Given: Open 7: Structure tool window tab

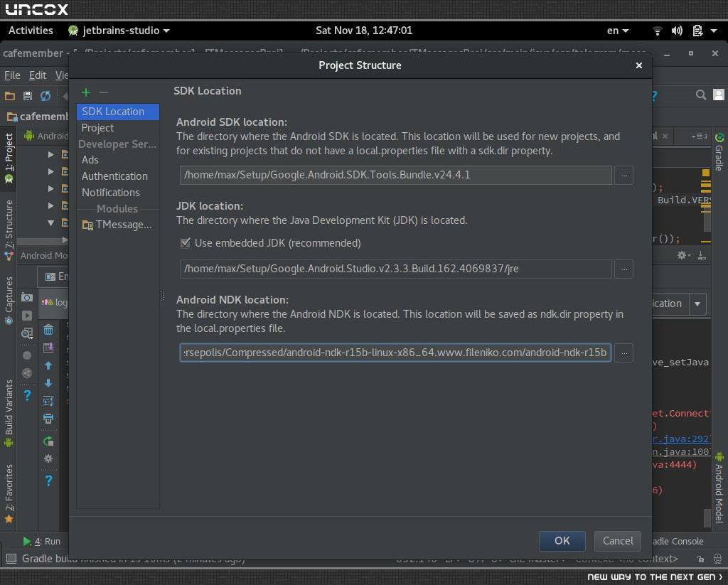Looking at the screenshot, I should click(9, 230).
